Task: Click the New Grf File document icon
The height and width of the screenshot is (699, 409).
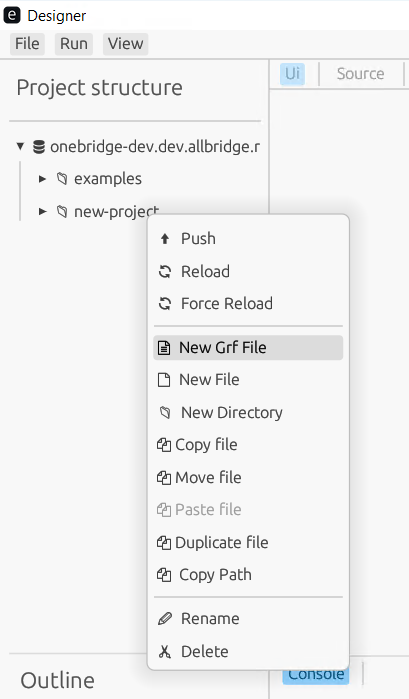Action: [164, 348]
